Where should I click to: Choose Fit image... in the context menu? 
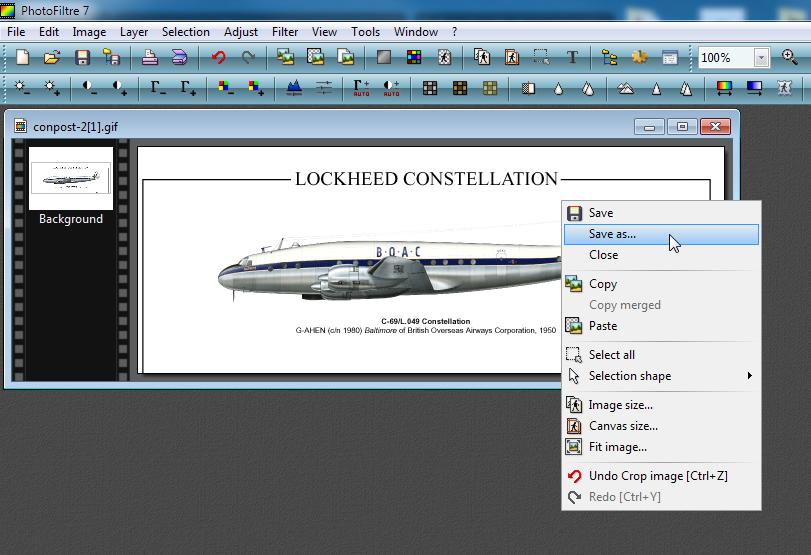(661, 447)
